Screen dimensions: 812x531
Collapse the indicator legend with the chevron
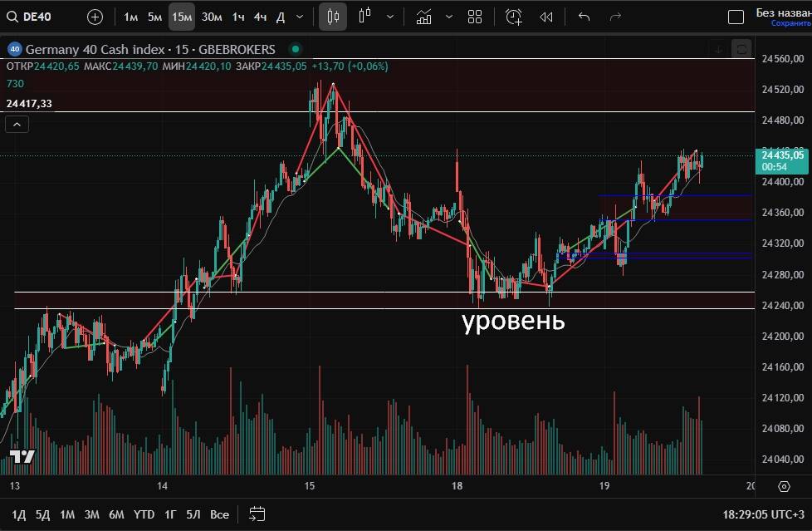point(17,125)
